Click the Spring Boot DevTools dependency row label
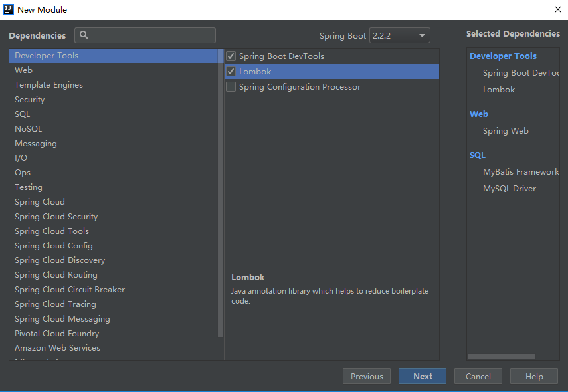Screen dimensions: 568x392 [x=282, y=56]
